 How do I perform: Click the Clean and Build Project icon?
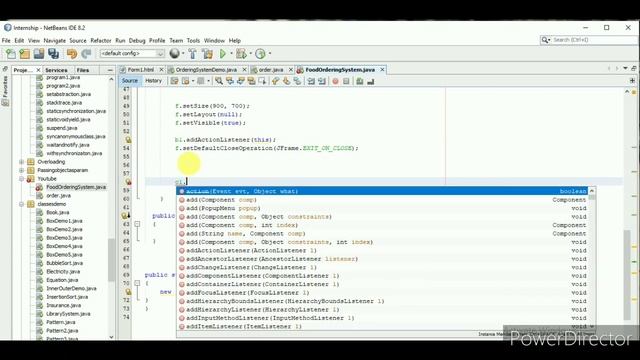(207, 53)
